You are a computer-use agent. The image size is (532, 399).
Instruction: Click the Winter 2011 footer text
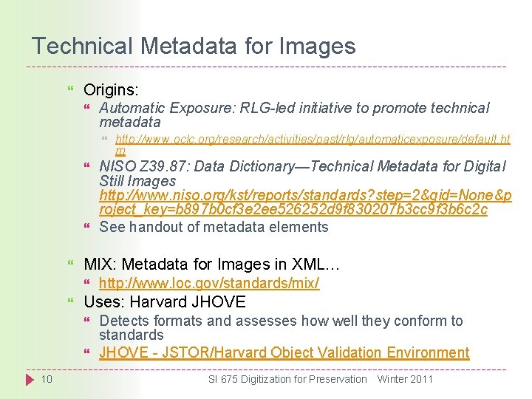[x=405, y=379]
